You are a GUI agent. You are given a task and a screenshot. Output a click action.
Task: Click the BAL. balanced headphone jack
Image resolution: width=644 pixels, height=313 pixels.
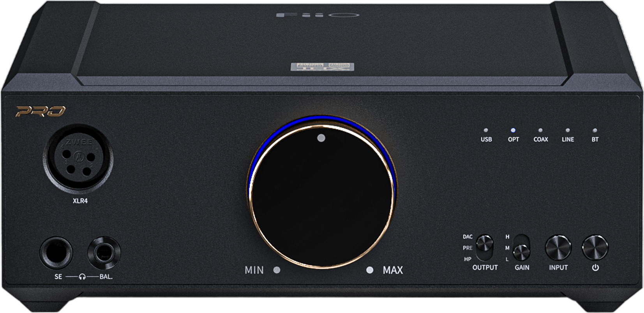104,253
